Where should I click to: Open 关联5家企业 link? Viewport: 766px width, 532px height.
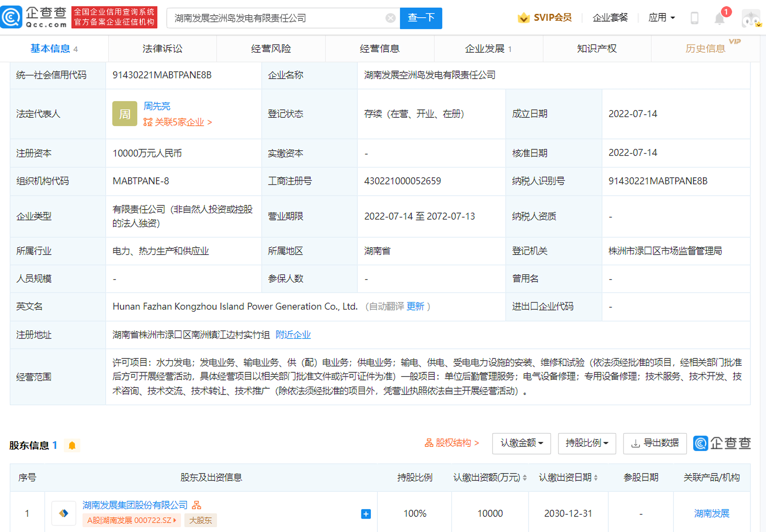click(178, 122)
